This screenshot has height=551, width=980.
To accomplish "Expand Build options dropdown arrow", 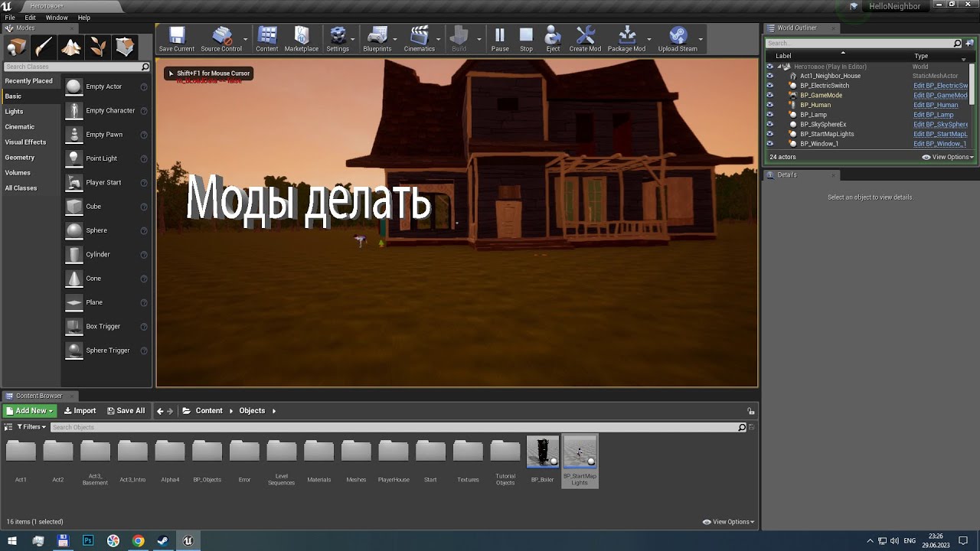I will [479, 38].
